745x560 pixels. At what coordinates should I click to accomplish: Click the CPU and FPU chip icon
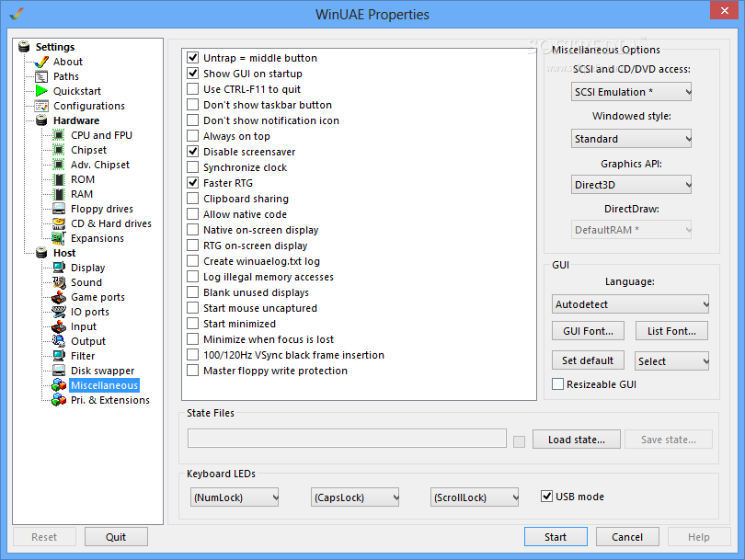pyautogui.click(x=59, y=135)
